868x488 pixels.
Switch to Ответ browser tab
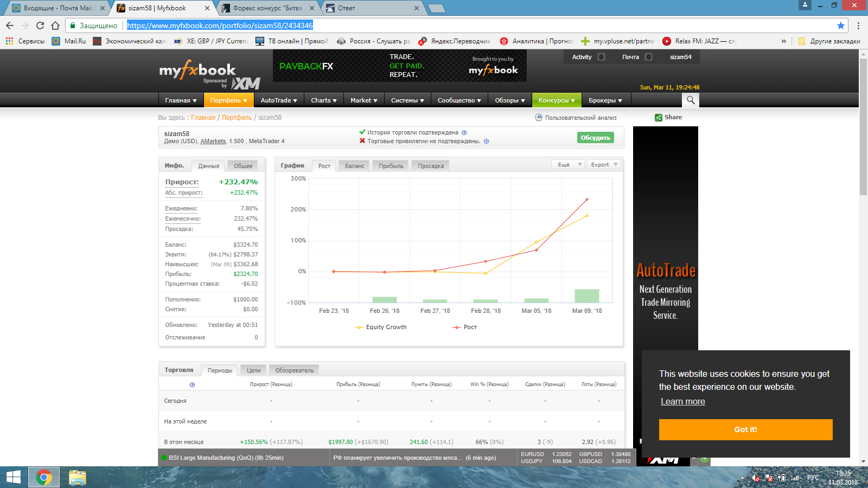tap(372, 8)
